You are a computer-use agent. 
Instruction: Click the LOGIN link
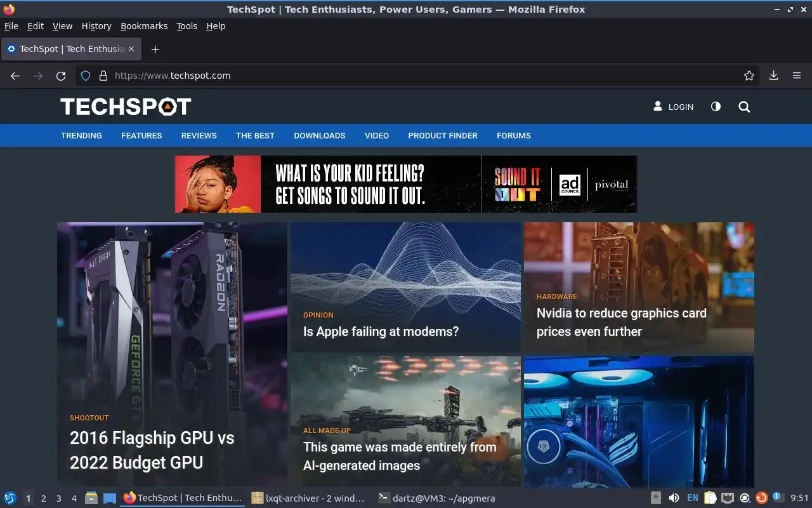674,107
